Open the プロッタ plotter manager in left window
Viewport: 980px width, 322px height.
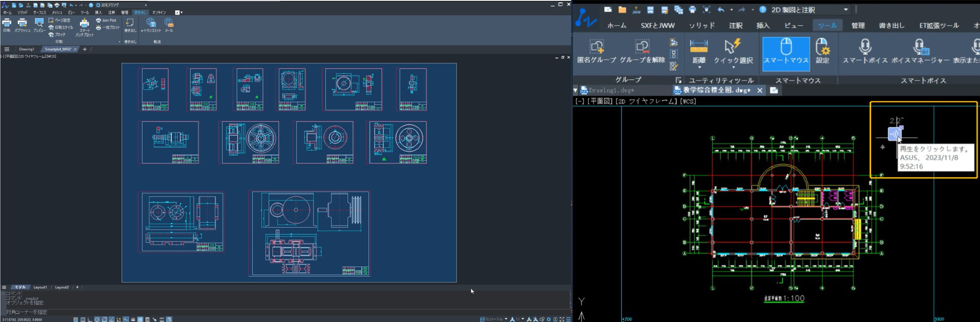(x=57, y=34)
